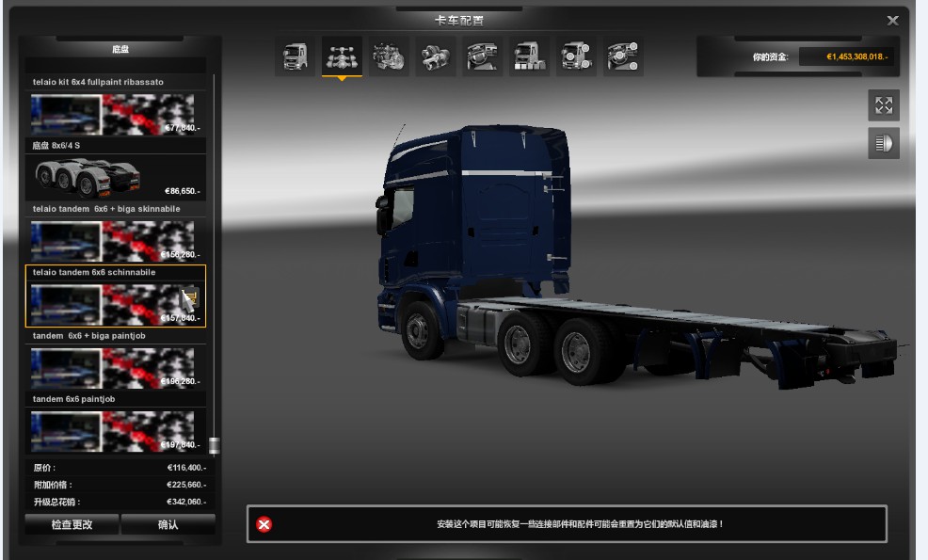Select the 8x6/4 S chassis thumbnail

[x=88, y=177]
